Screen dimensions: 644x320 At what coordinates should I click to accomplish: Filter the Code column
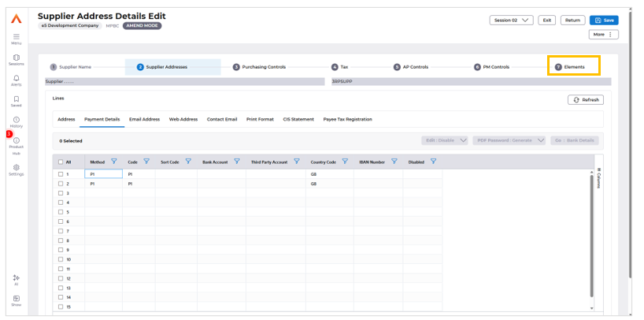(x=146, y=162)
